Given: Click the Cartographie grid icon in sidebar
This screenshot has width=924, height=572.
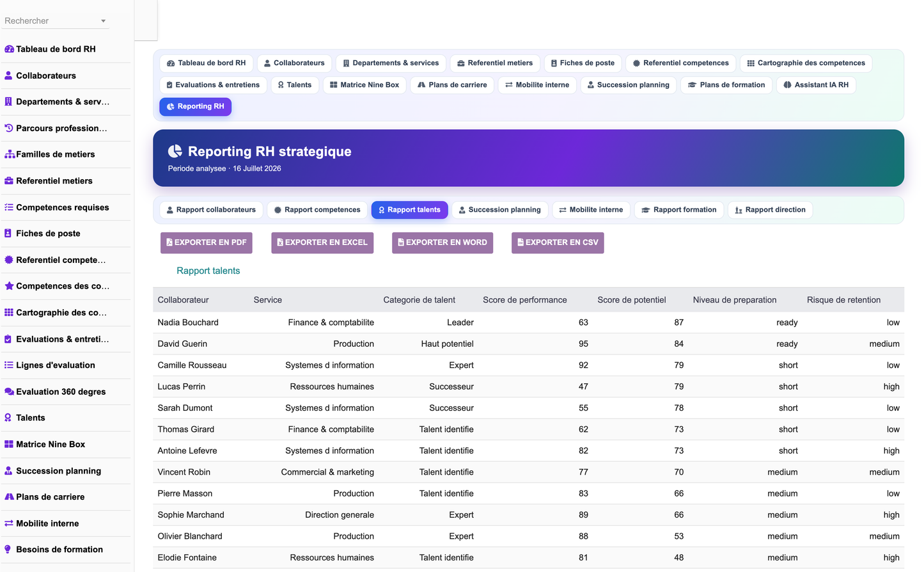Looking at the screenshot, I should click(x=9, y=313).
